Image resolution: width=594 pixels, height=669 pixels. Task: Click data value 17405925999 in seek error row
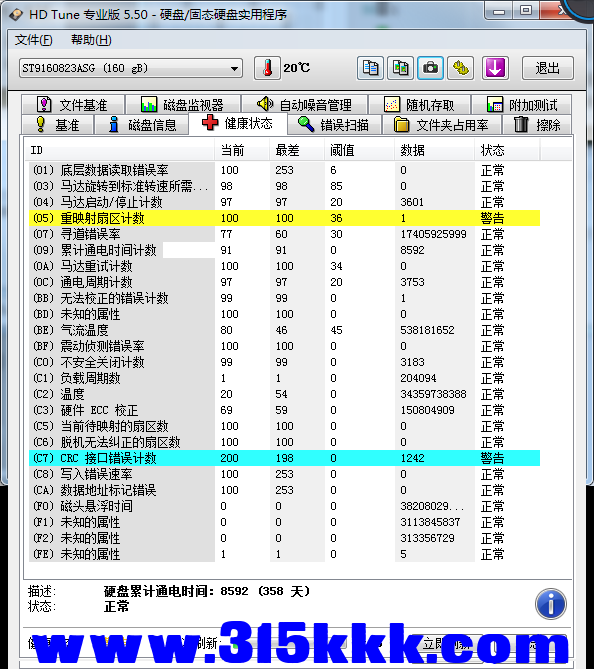pyautogui.click(x=433, y=234)
